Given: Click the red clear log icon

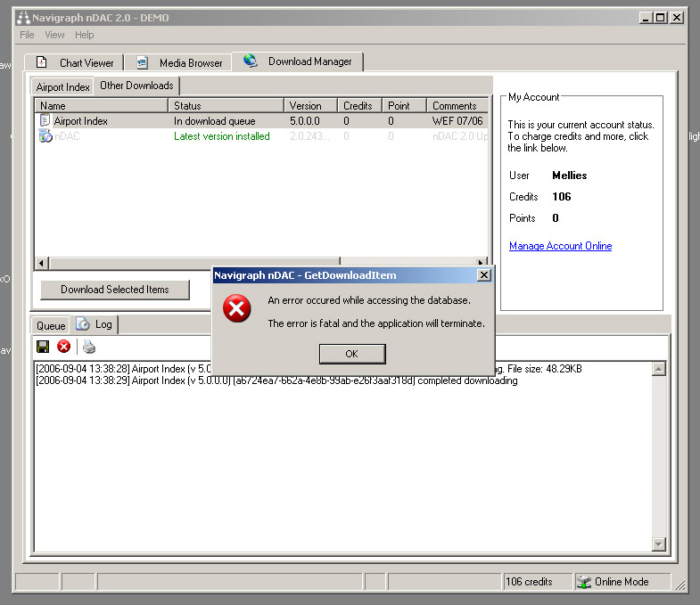Looking at the screenshot, I should click(x=64, y=347).
